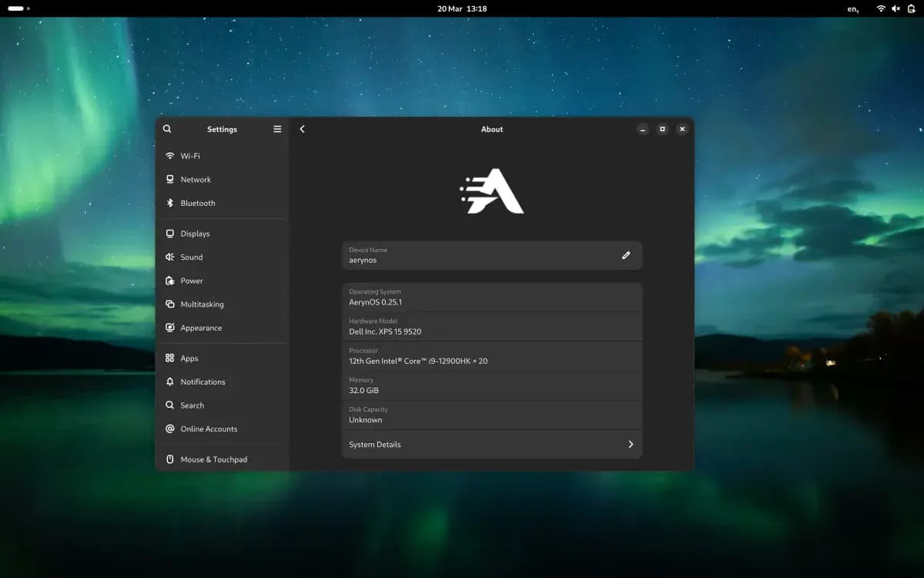Open Multitasking settings
Image resolution: width=924 pixels, height=578 pixels.
(x=202, y=304)
